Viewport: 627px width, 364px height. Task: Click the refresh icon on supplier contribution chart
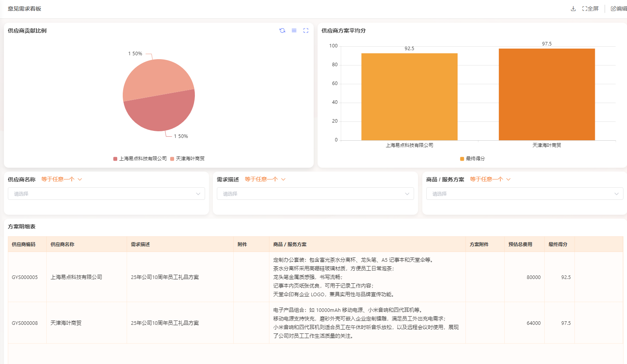click(x=282, y=31)
